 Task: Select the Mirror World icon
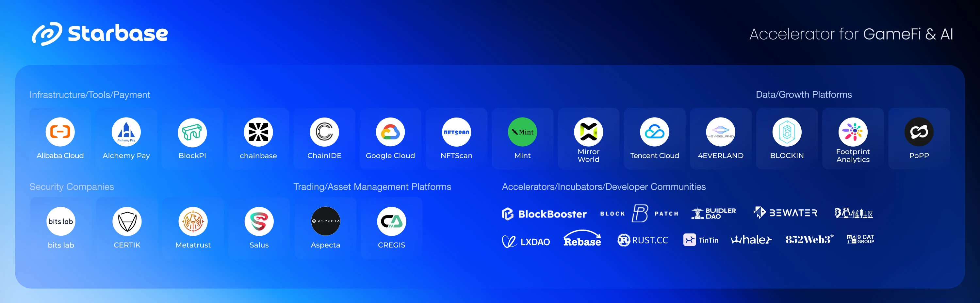[x=589, y=132]
